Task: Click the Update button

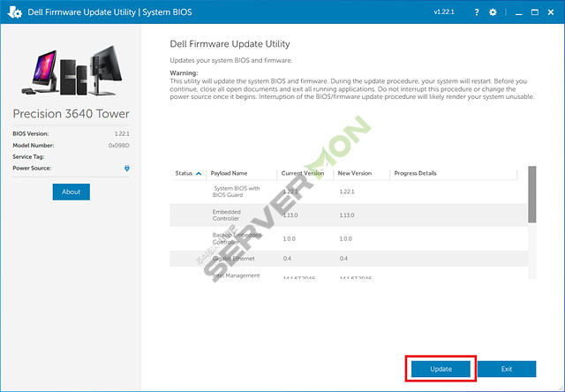Action: [x=441, y=369]
